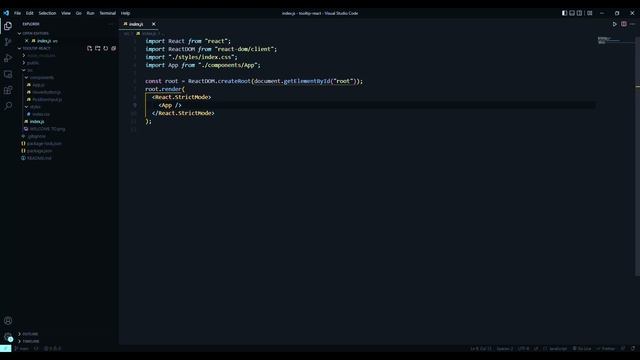Open the File menu
The image size is (640, 360).
click(x=18, y=13)
